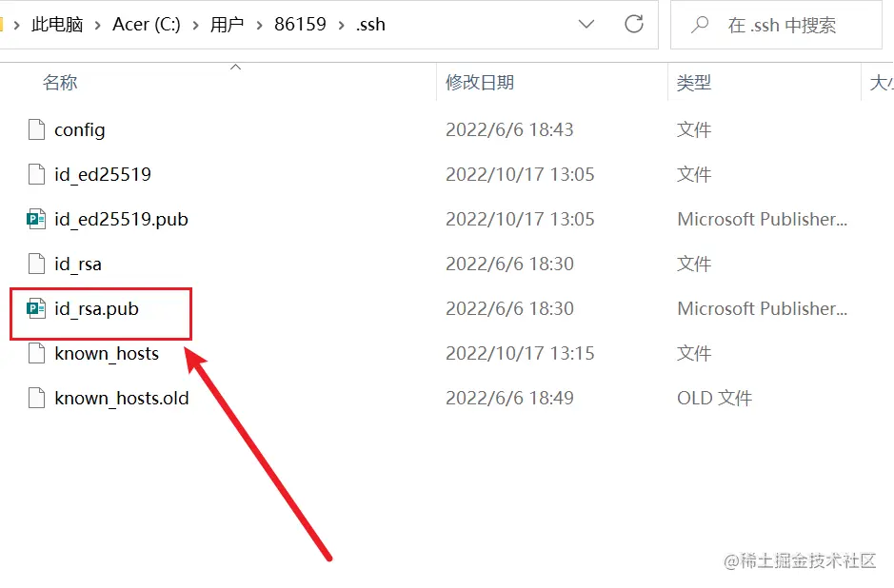This screenshot has height=588, width=894.
Task: Sort by 名称 column header
Action: pos(60,83)
